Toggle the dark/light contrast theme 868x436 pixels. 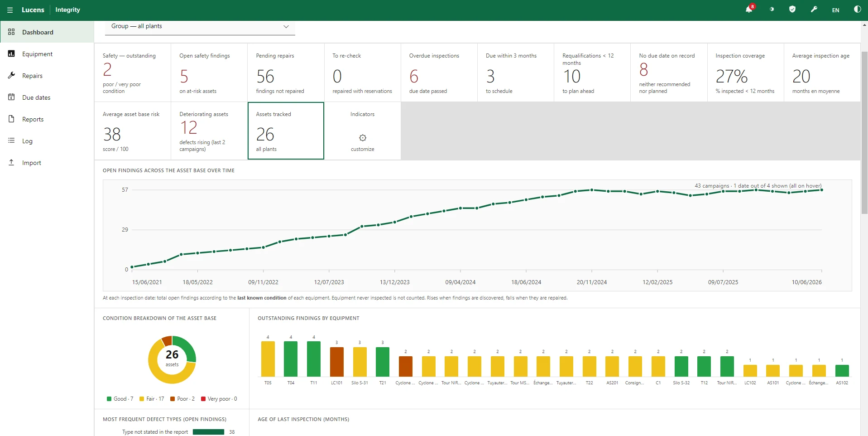click(x=857, y=10)
